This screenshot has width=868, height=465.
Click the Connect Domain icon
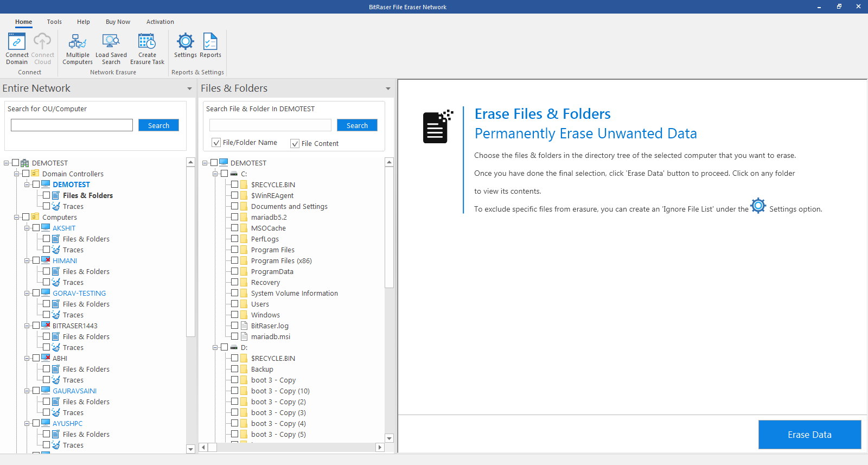tap(17, 42)
